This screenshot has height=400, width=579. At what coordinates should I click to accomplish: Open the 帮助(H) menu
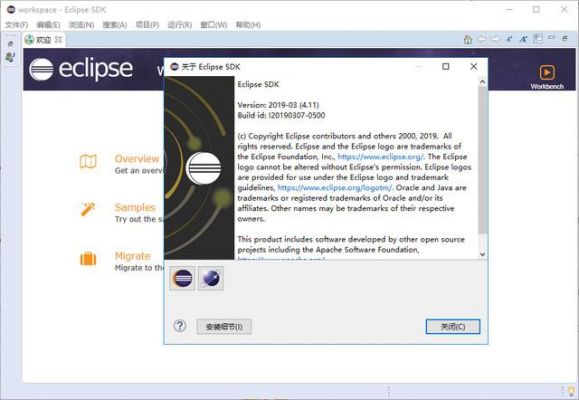pyautogui.click(x=248, y=25)
